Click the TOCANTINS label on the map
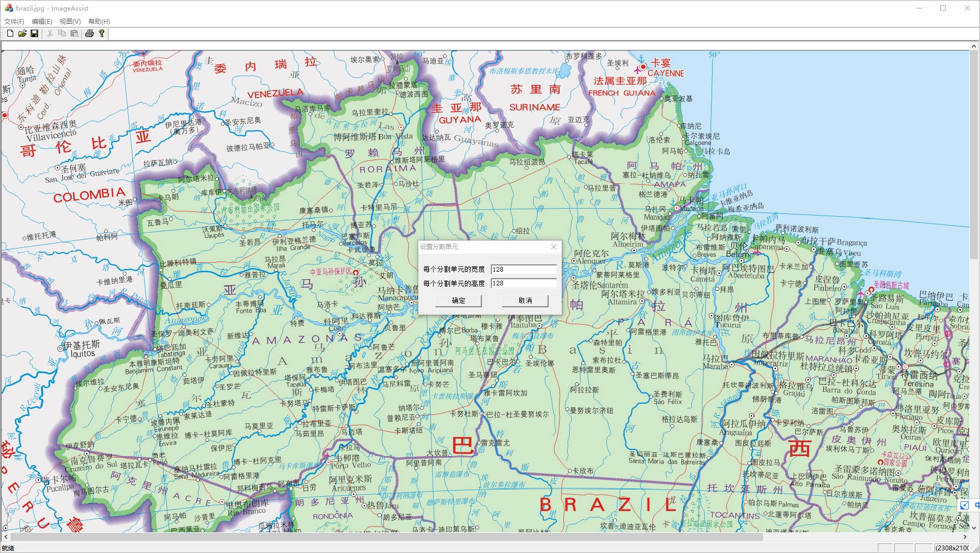 point(735,515)
